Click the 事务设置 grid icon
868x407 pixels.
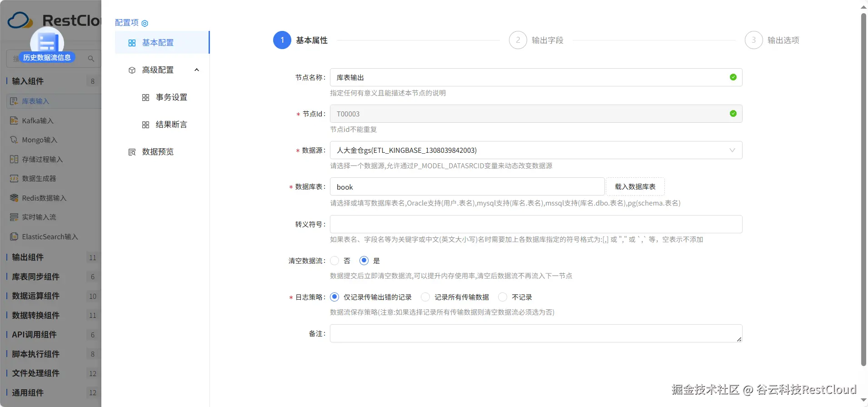pyautogui.click(x=145, y=97)
